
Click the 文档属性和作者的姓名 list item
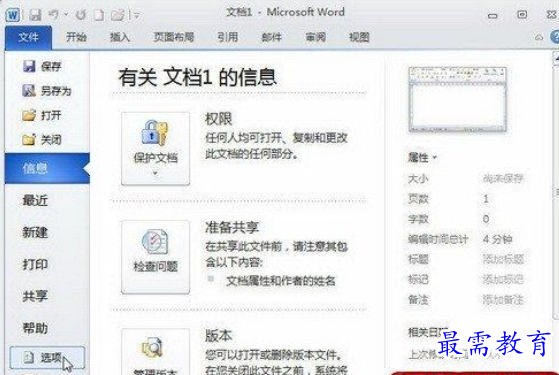pos(281,281)
